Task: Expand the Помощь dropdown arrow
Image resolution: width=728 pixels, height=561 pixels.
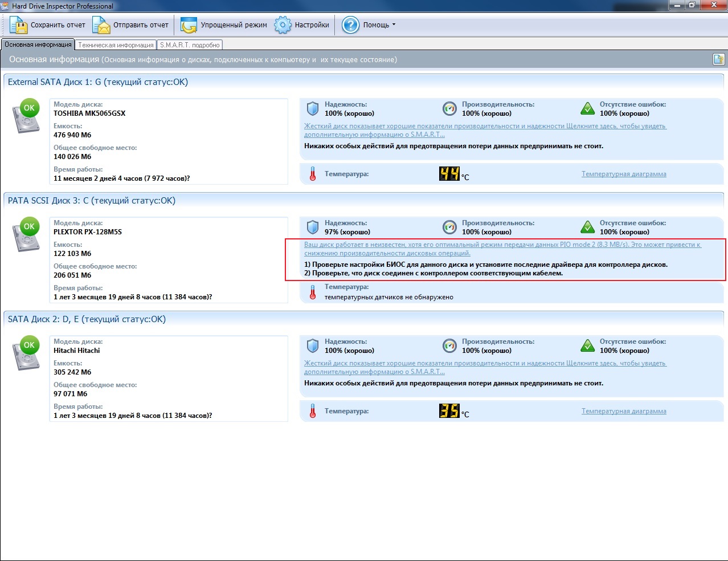Action: (394, 25)
